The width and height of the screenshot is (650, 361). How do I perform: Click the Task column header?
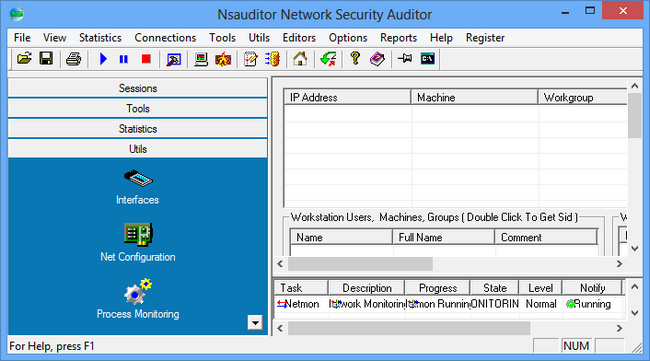coord(301,288)
